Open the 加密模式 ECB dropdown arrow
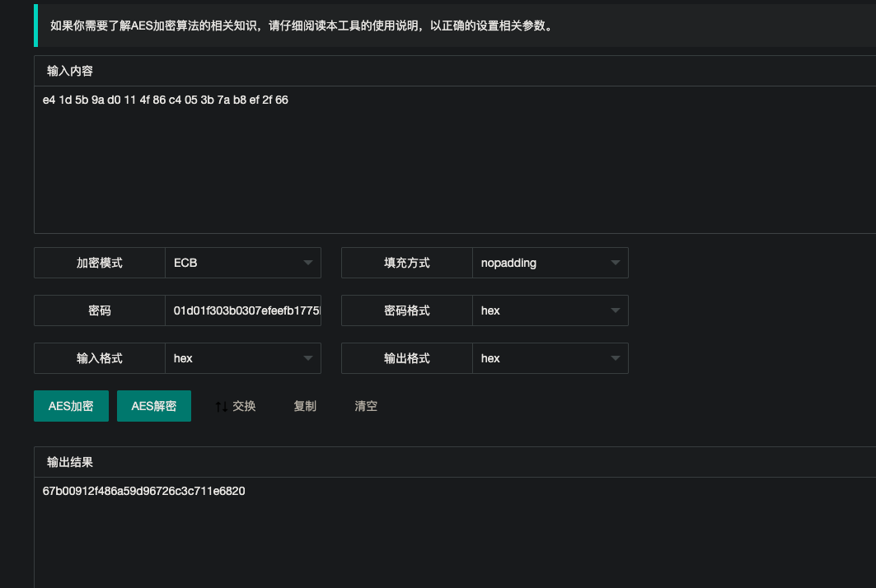 308,263
